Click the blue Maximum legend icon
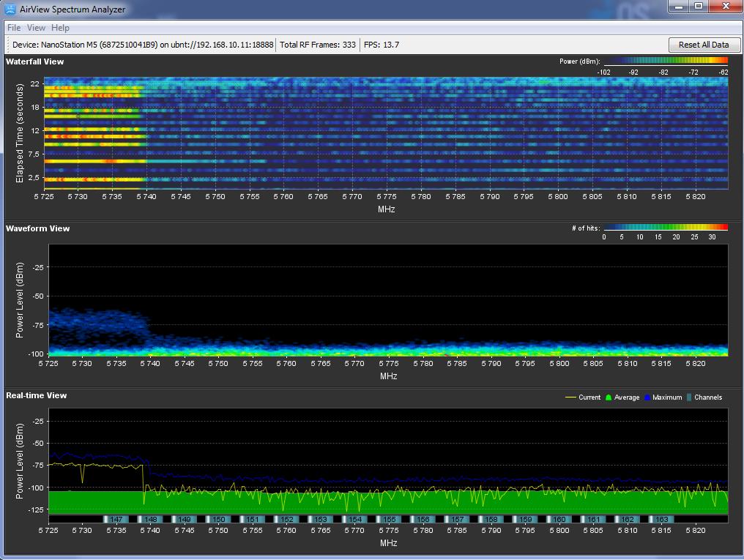Image resolution: width=744 pixels, height=560 pixels. [647, 397]
